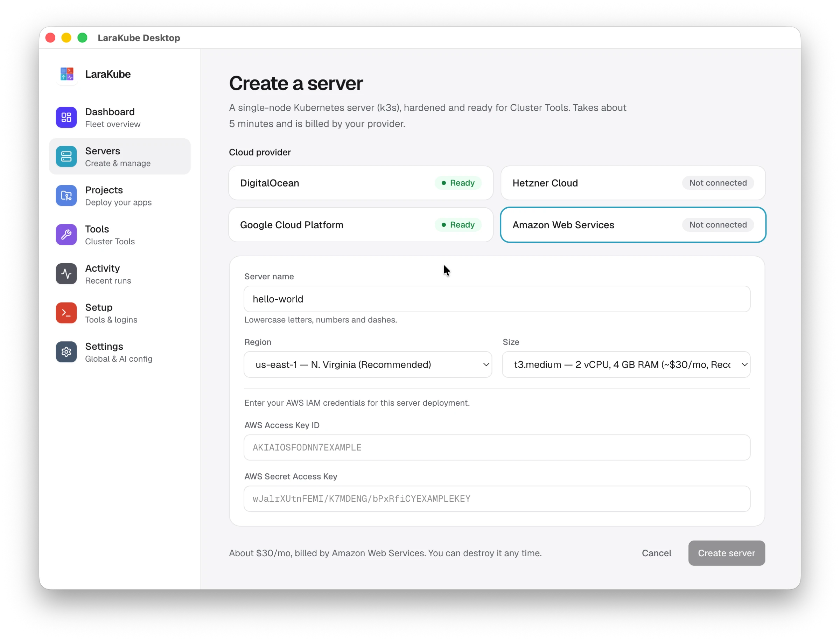The image size is (840, 641).
Task: Click the DigitalOcean Ready status badge
Action: coord(458,183)
